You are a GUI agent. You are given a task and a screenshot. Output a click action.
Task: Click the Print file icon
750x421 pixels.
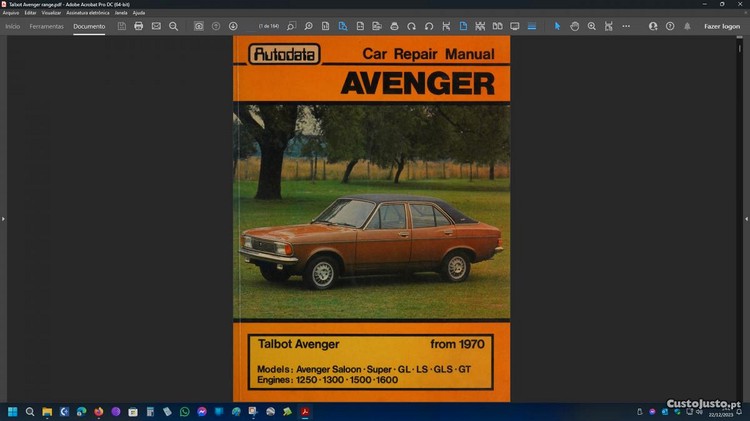click(138, 26)
